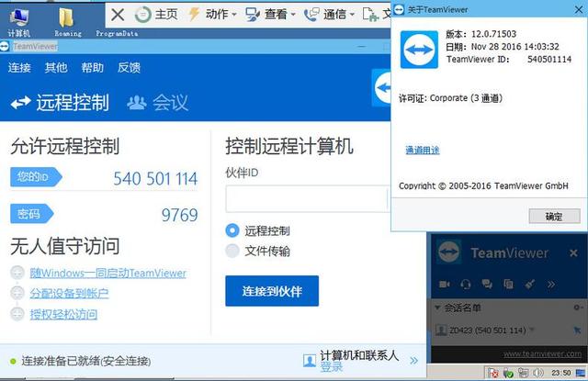Collapse the 会话名单 section triangle
Screen dimensions: 588x381
(437, 308)
